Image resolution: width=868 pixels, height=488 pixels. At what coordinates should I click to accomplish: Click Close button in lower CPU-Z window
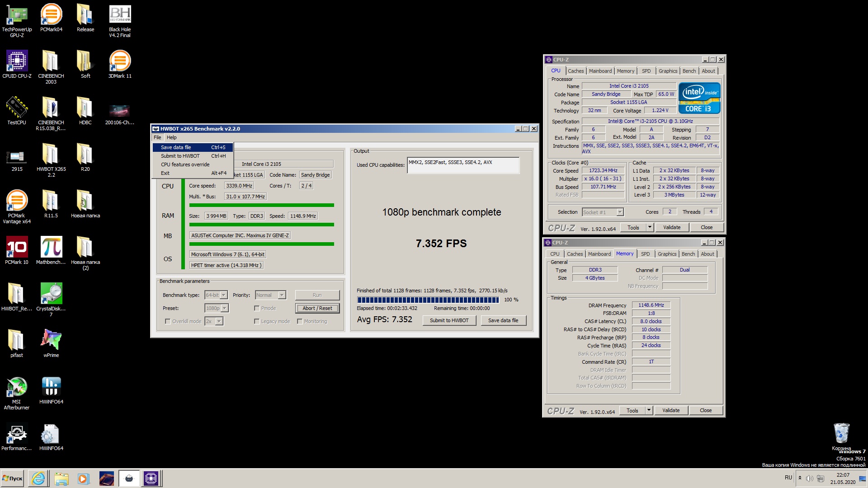(x=705, y=410)
